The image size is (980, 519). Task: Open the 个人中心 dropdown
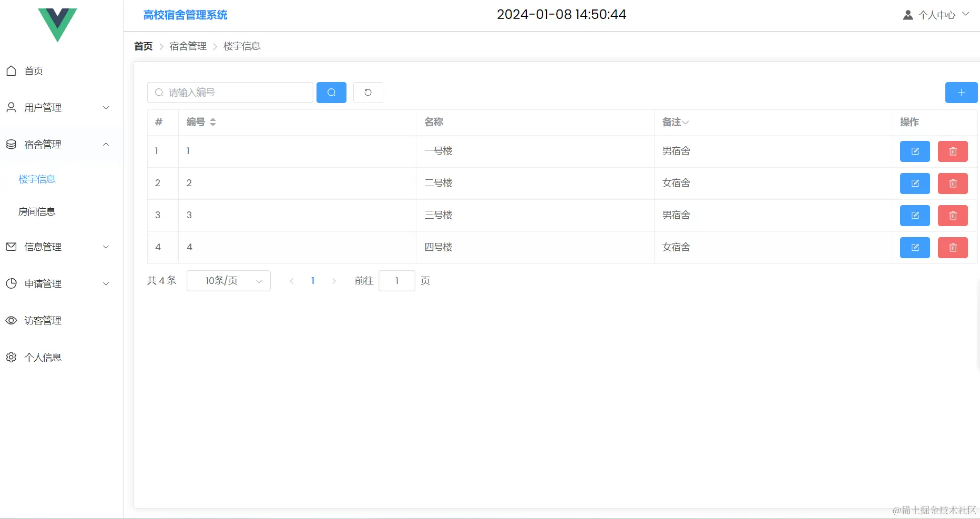(x=936, y=15)
